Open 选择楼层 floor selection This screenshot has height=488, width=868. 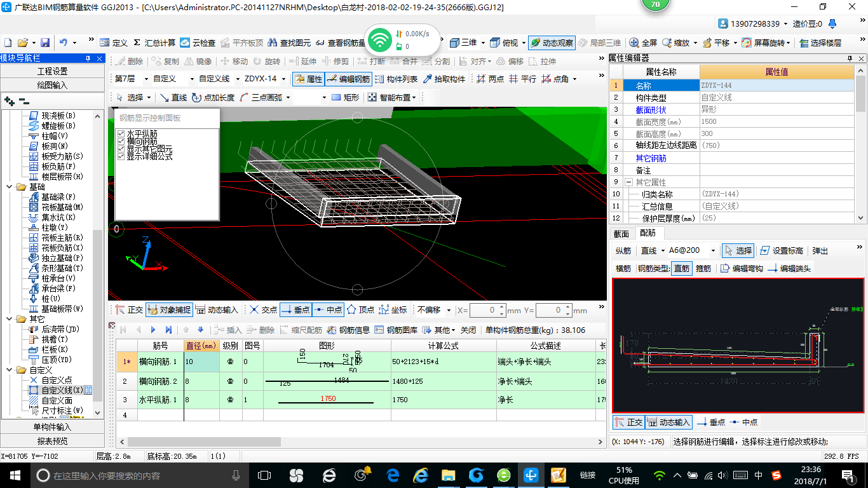(x=820, y=43)
